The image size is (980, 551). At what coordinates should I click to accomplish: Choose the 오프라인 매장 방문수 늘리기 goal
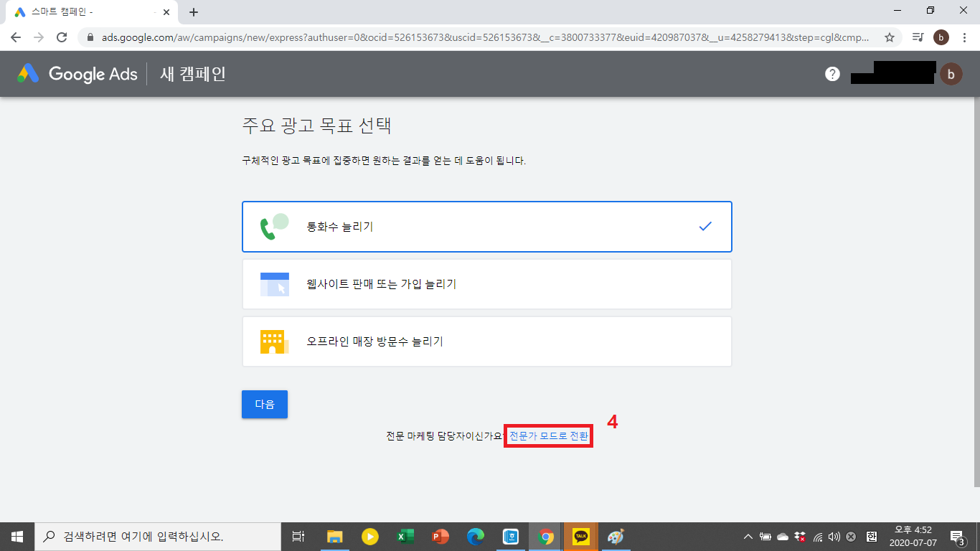point(487,342)
